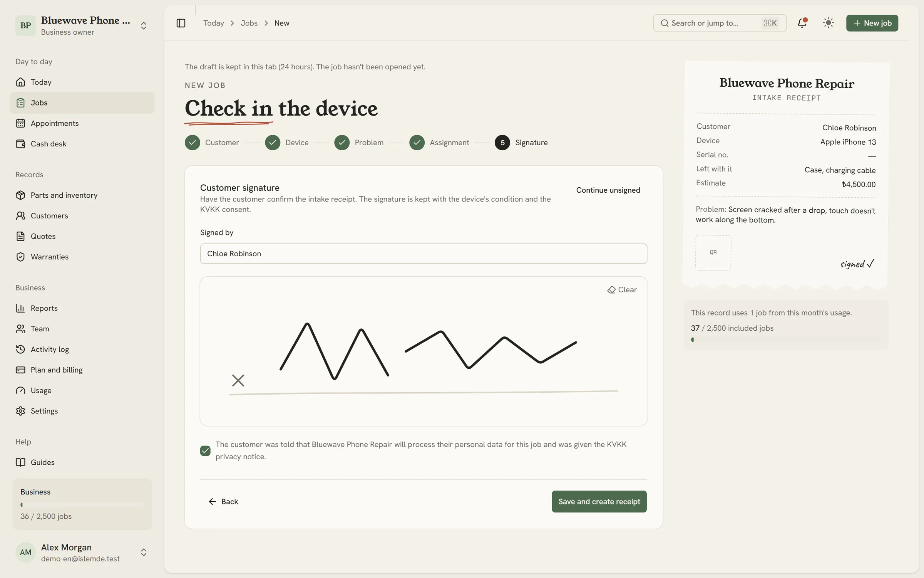Uncheck the KVKK privacy notice checkbox
The width and height of the screenshot is (924, 578).
205,450
